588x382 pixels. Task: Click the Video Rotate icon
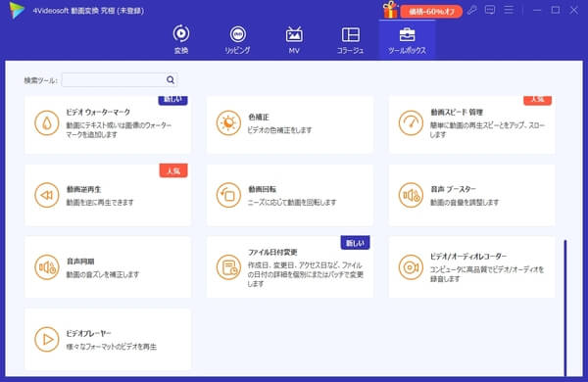point(228,195)
